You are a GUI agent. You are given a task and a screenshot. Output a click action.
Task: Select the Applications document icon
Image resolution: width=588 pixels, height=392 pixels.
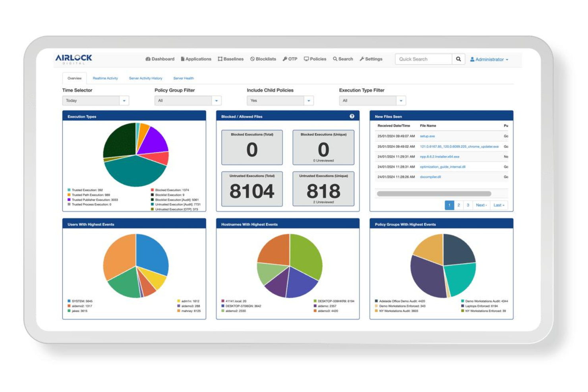click(182, 59)
